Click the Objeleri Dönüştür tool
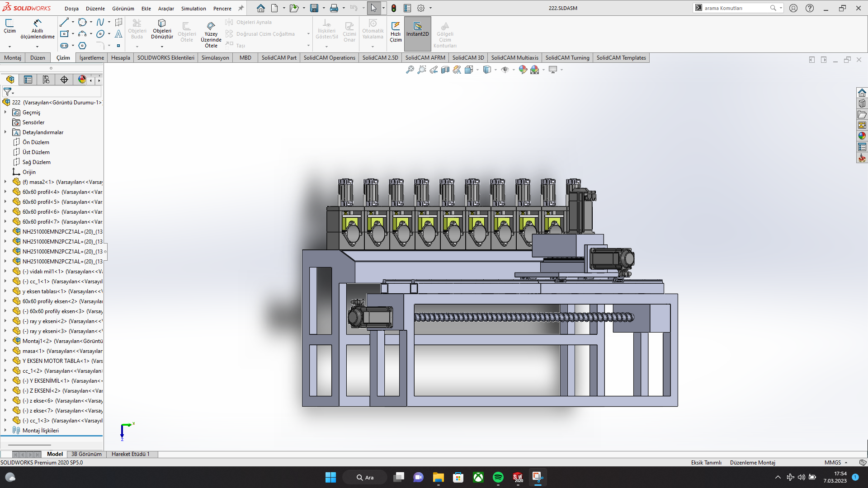 pos(162,29)
